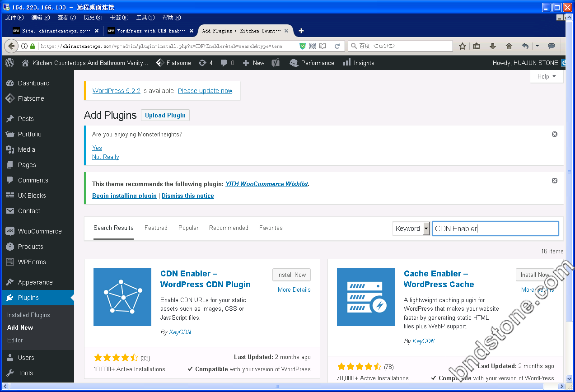
Task: Click the QR code icon in address bar
Action: tap(313, 46)
